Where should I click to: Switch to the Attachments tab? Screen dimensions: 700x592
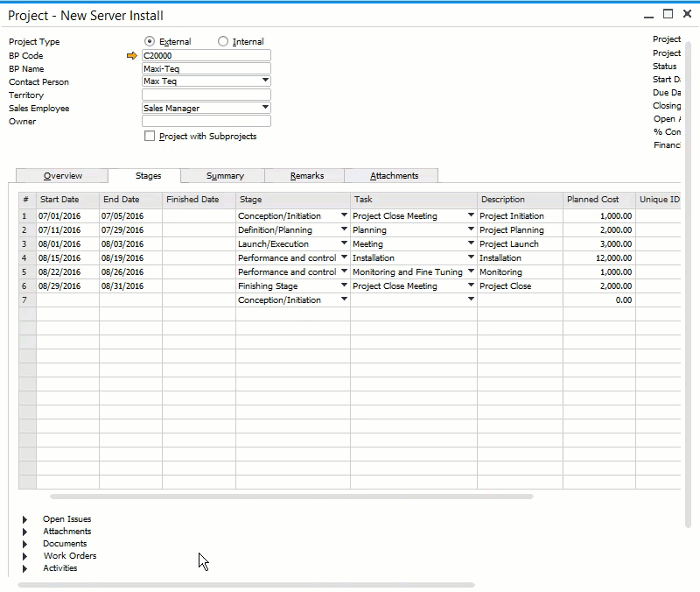391,175
